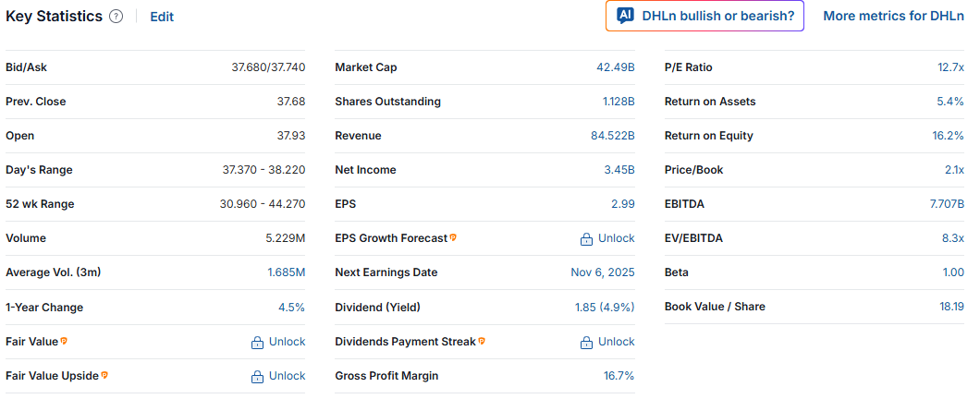Click the lock icon in the EPS Growth Forecast row

587,239
